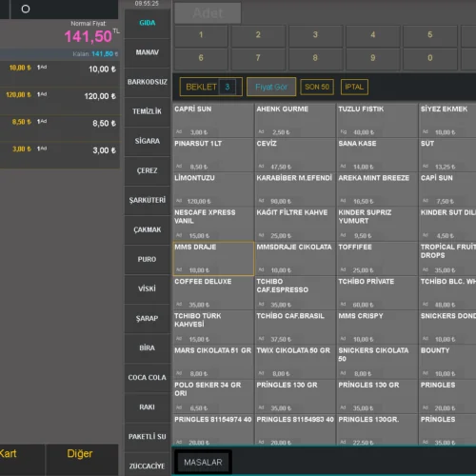
Task: Open the ZÜCCACİYE category
Action: click(148, 466)
